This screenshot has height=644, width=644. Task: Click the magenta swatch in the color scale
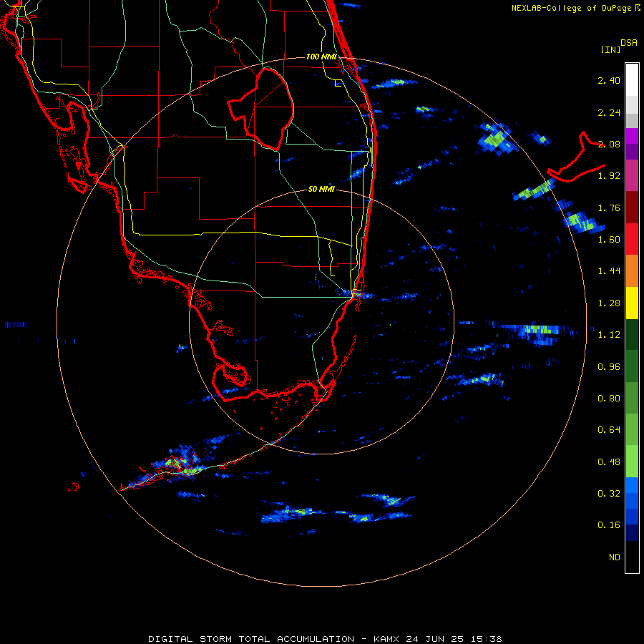(x=632, y=136)
